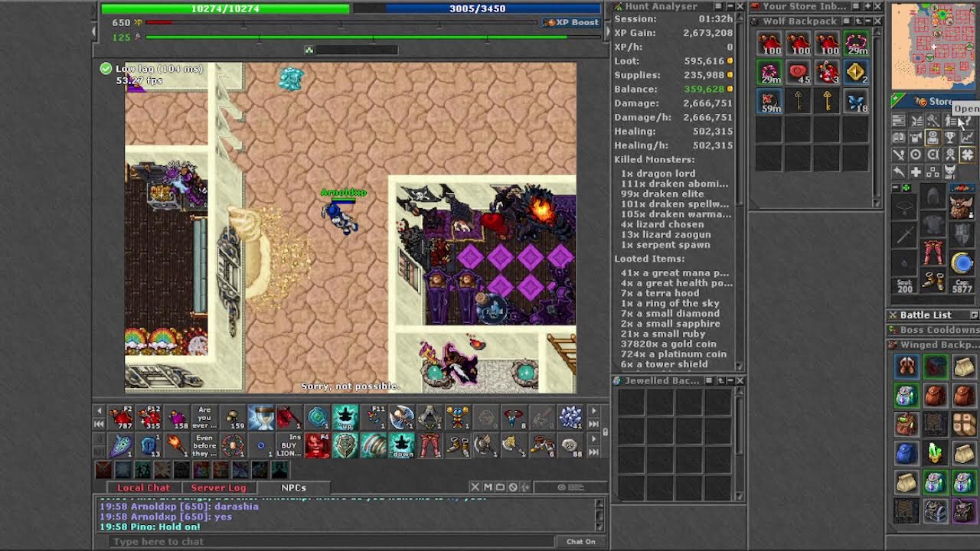Page top action bar right one step
The image size is (980, 551).
[x=593, y=412]
